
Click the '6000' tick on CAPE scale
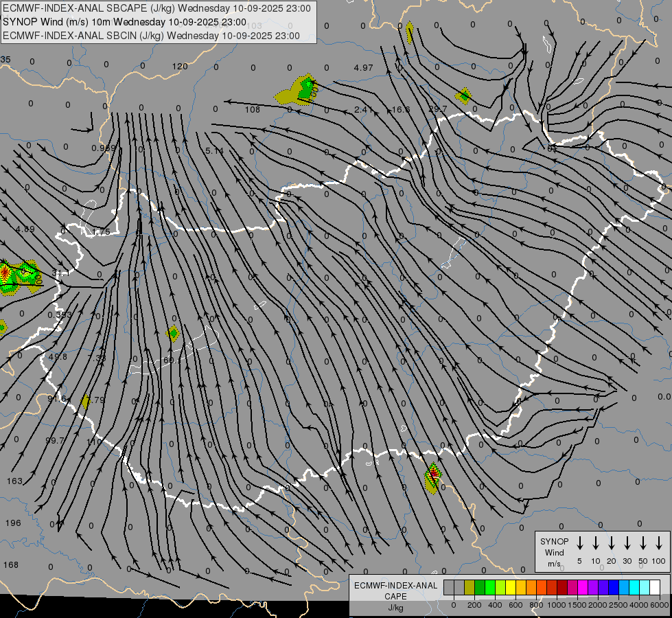tap(660, 605)
